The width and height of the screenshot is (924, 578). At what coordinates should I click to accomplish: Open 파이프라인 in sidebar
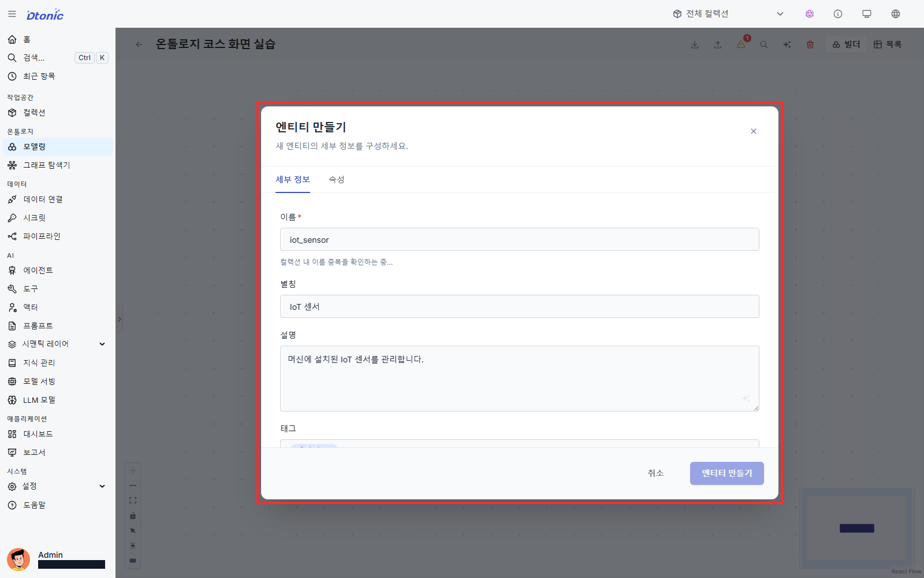click(x=58, y=236)
